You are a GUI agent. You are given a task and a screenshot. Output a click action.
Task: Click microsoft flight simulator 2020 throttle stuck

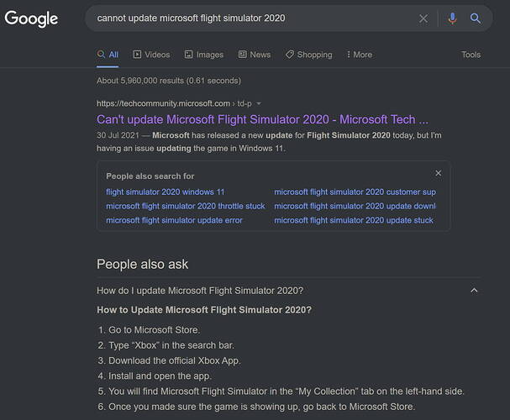185,206
